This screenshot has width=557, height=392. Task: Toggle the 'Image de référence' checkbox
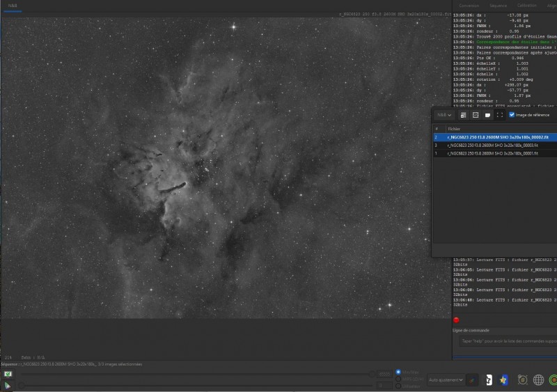(512, 115)
